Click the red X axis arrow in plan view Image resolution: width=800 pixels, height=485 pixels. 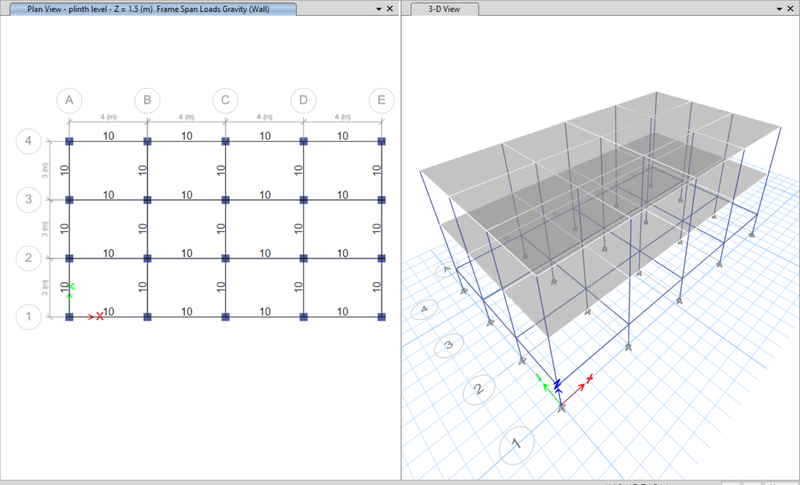[89, 317]
